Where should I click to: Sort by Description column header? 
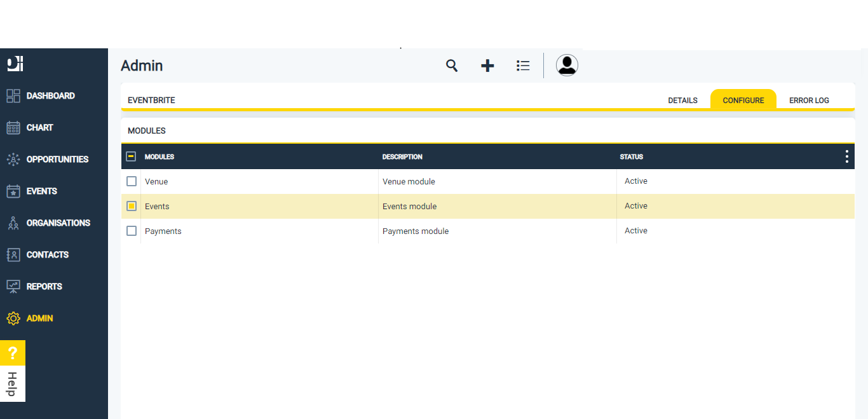pos(402,157)
